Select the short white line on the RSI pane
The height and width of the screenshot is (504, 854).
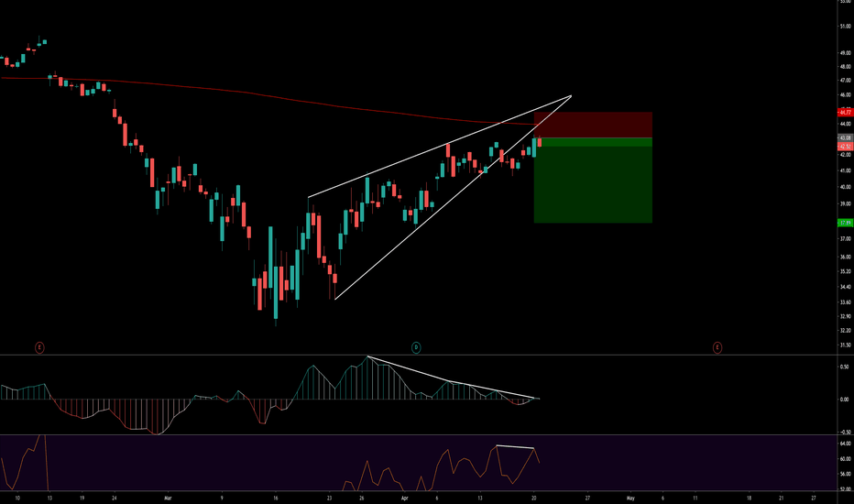[x=515, y=447]
